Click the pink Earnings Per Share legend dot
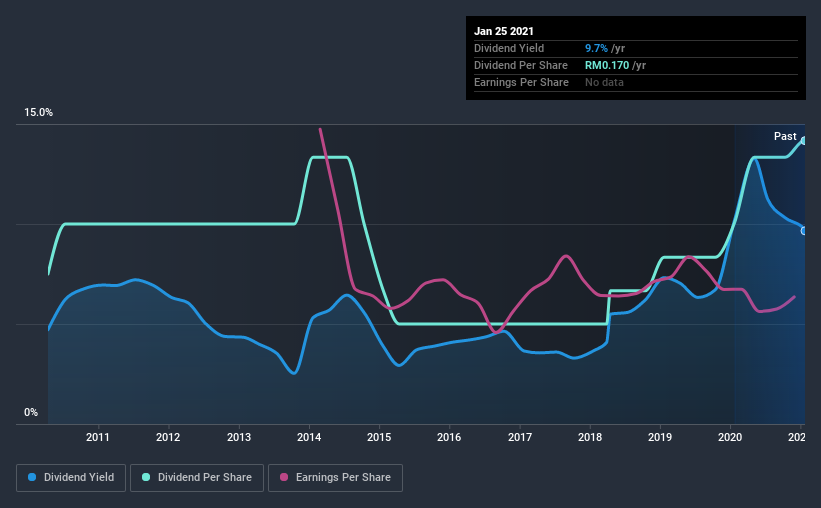The width and height of the screenshot is (821, 508). (284, 477)
